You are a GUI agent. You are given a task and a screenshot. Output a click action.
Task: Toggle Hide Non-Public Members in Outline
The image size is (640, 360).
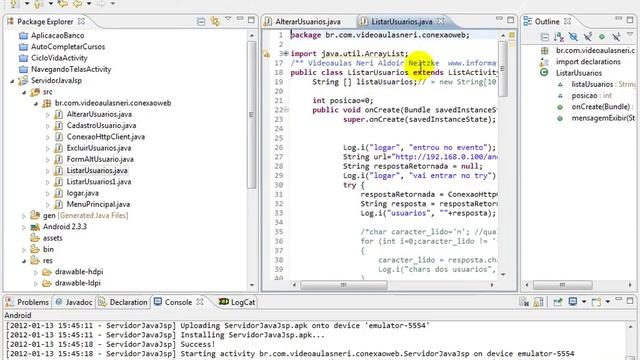[602, 37]
